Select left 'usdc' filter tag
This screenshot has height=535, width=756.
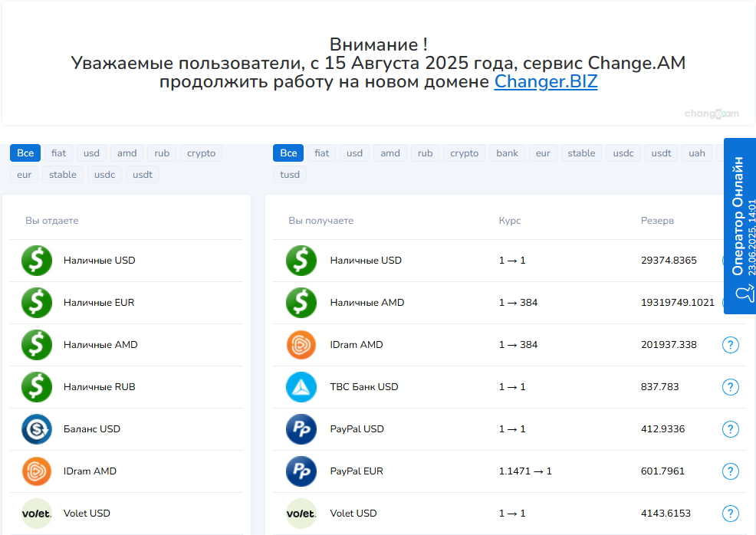[104, 175]
